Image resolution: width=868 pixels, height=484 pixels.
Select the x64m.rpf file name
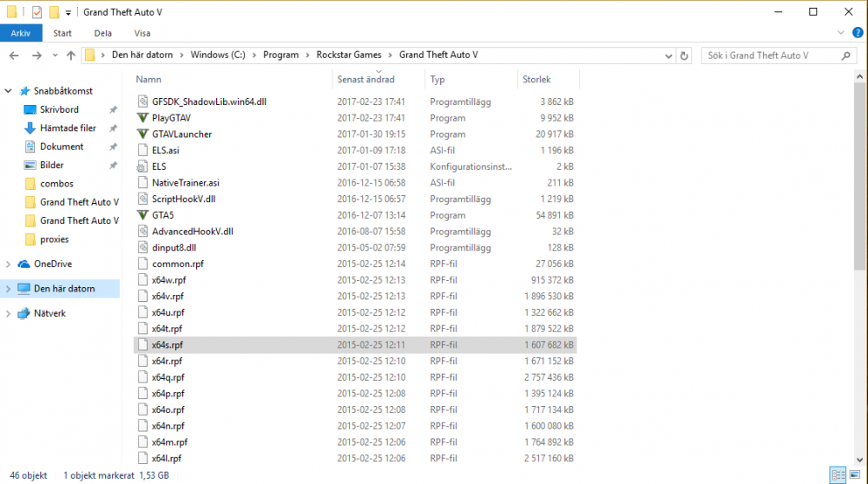point(170,442)
